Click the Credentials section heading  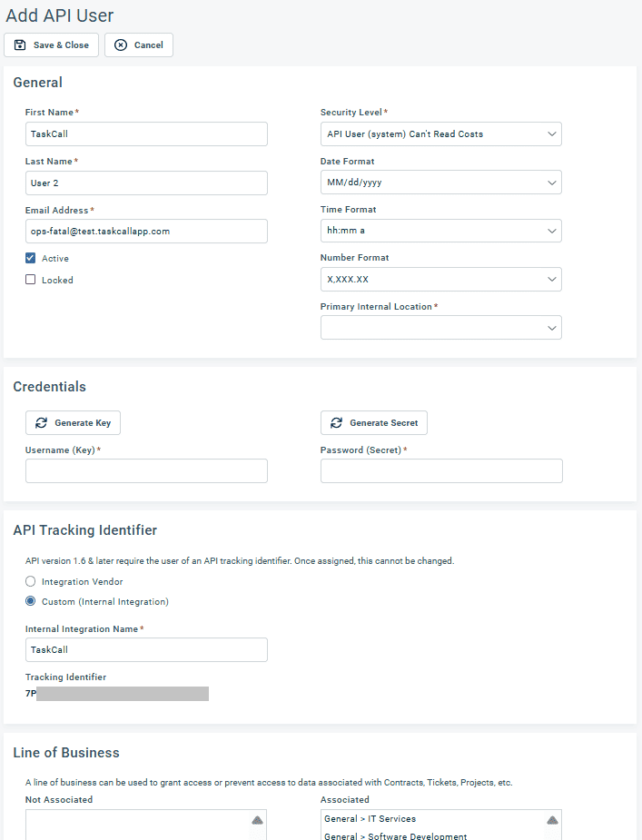[x=49, y=387]
